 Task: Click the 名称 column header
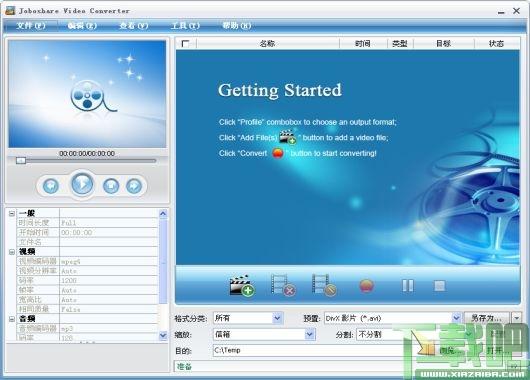click(x=267, y=44)
